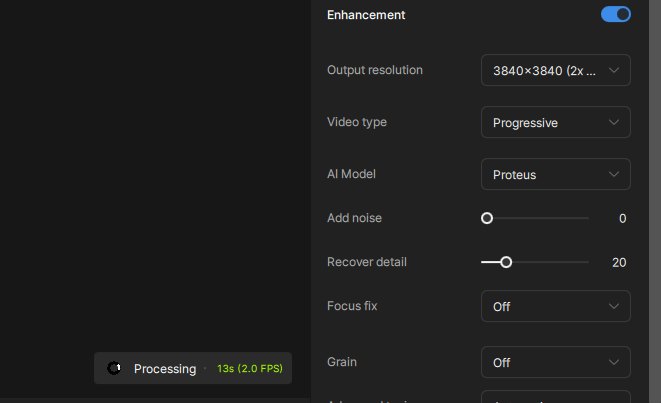Click the Focus fix label text

coord(352,306)
